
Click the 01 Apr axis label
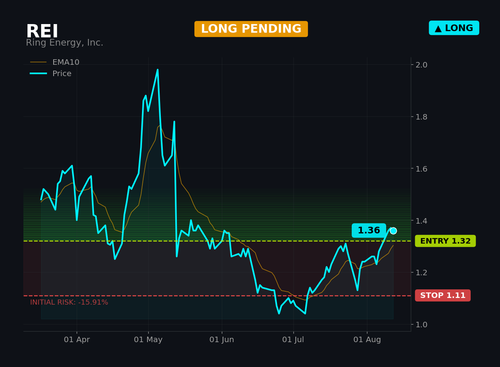point(77,340)
